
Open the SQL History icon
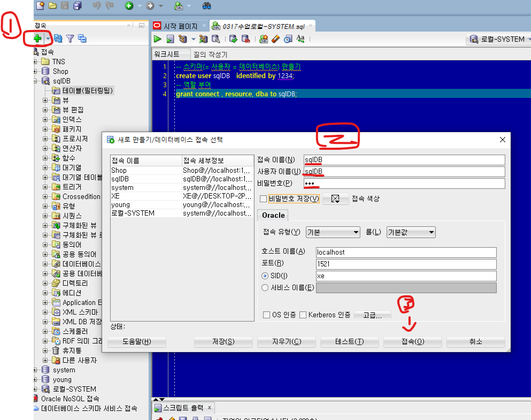[x=288, y=39]
